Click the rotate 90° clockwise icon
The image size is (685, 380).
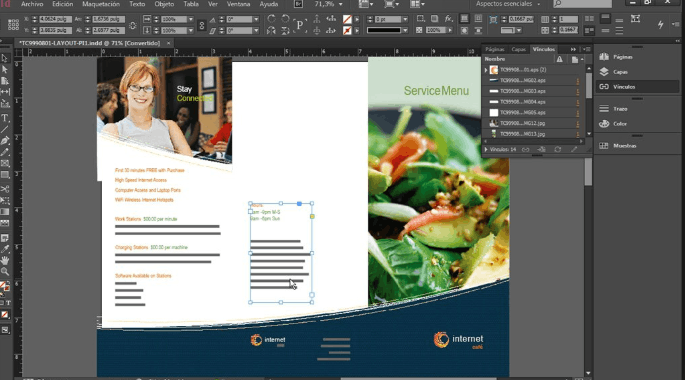click(271, 19)
